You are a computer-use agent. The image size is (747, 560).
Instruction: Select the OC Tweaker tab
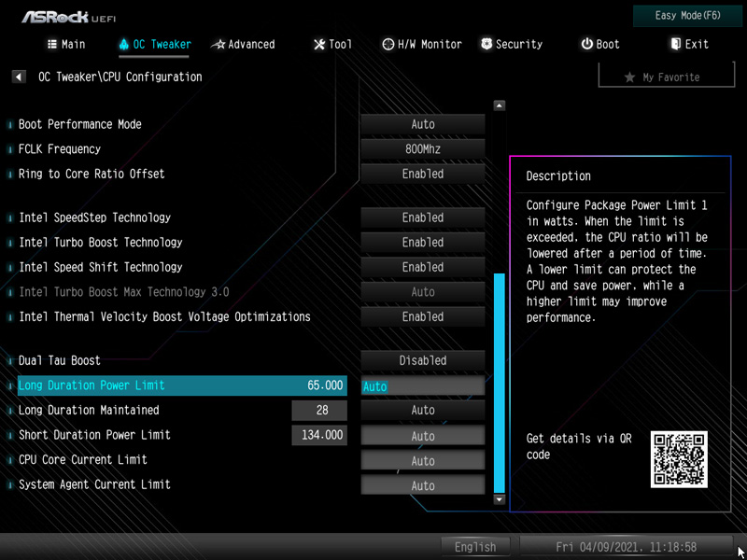pyautogui.click(x=154, y=44)
